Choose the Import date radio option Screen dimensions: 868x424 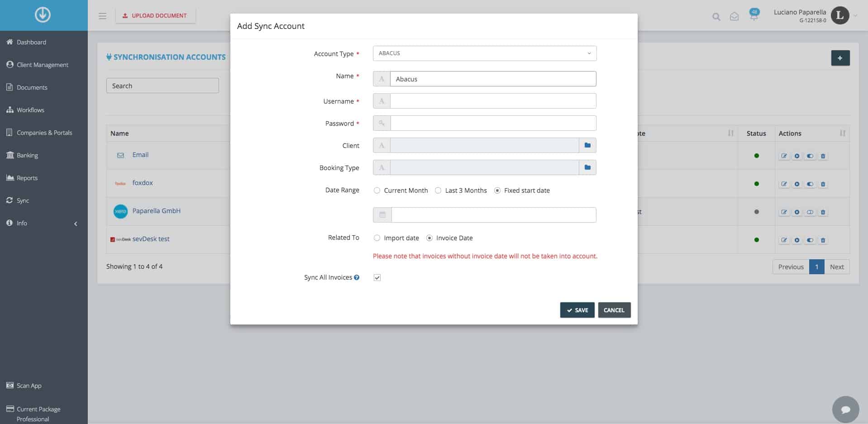(377, 238)
